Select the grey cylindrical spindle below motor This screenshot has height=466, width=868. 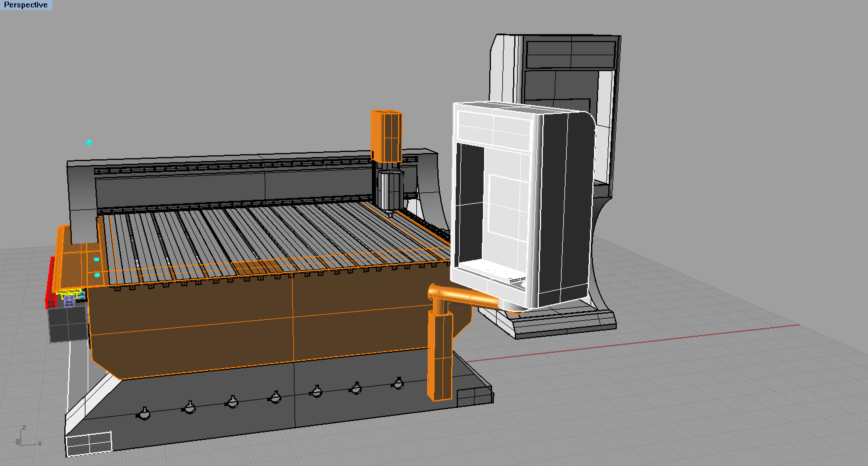click(391, 190)
